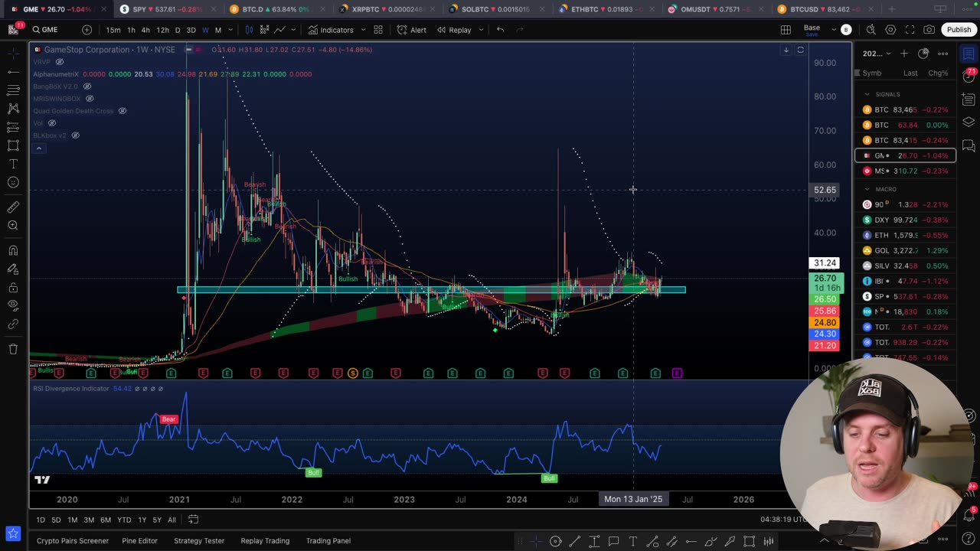Open object tree layers icon
Screen dimensions: 980x551
(x=969, y=122)
